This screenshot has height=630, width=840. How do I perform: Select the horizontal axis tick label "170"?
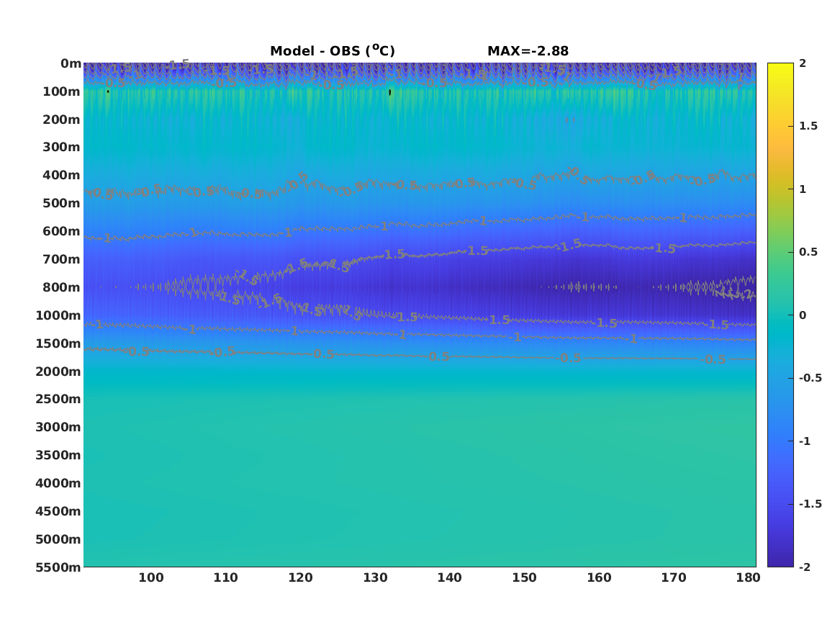(674, 577)
